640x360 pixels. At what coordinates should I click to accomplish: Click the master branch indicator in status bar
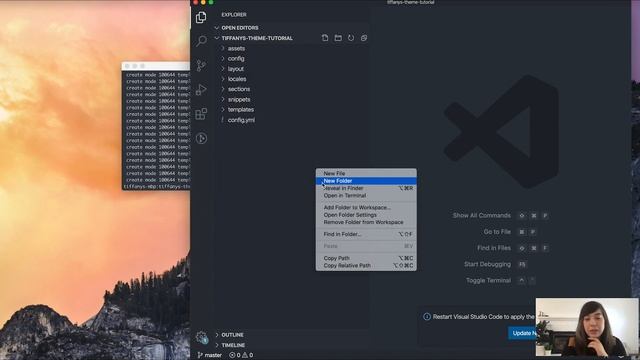210,355
